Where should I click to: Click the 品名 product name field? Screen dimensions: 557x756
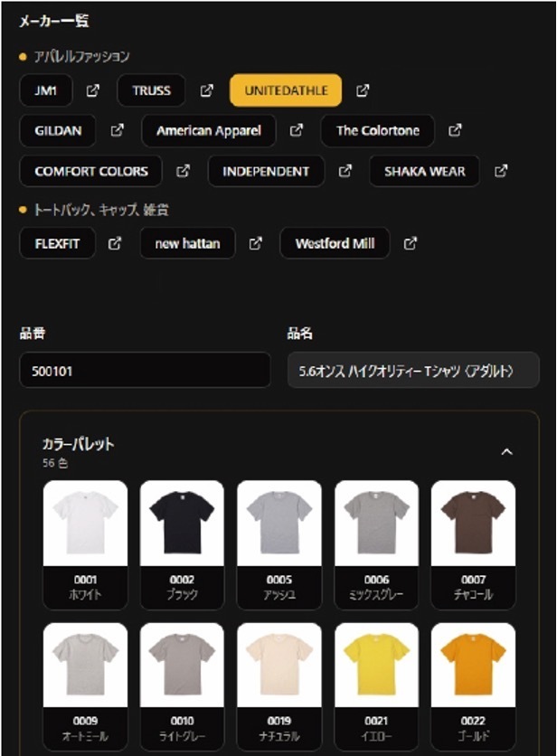click(x=412, y=370)
